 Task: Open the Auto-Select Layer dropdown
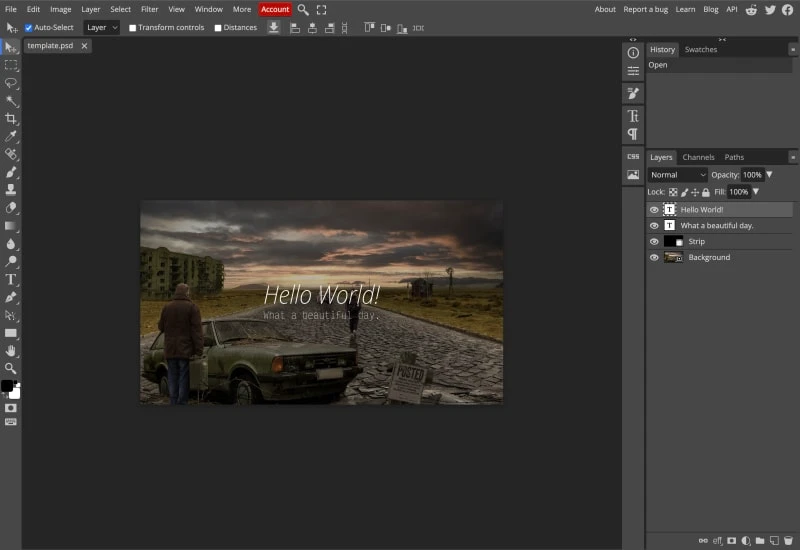pyautogui.click(x=101, y=28)
